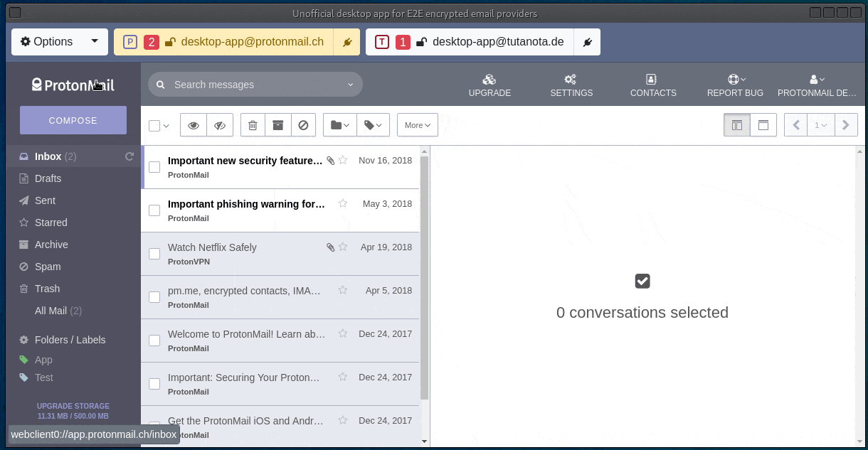Open the ProtonMail De... user menu
The width and height of the screenshot is (868, 450).
pos(817,85)
